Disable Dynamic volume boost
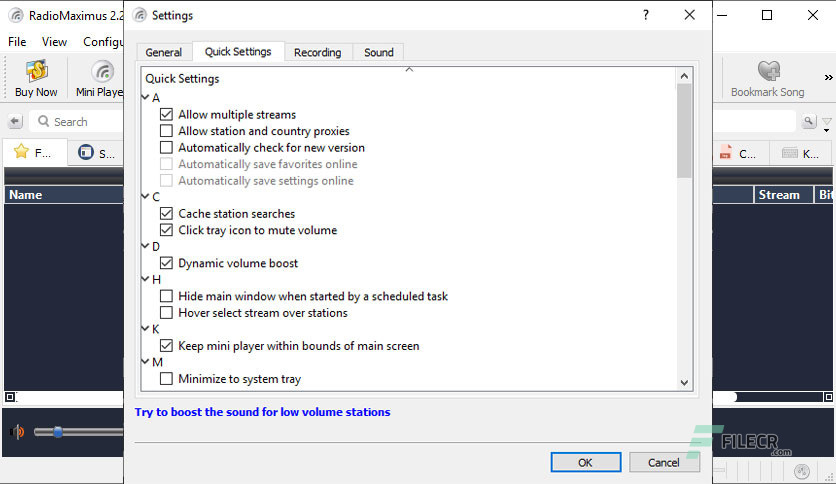 [166, 263]
